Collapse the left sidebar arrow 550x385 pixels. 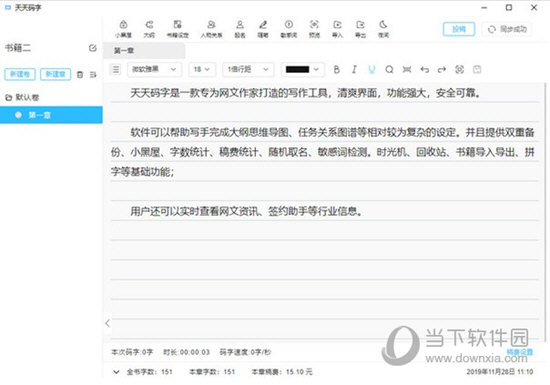108,323
